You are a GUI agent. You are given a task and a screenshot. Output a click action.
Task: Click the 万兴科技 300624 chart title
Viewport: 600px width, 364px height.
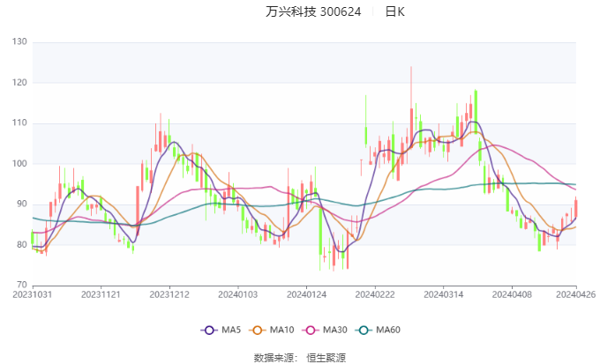click(313, 11)
